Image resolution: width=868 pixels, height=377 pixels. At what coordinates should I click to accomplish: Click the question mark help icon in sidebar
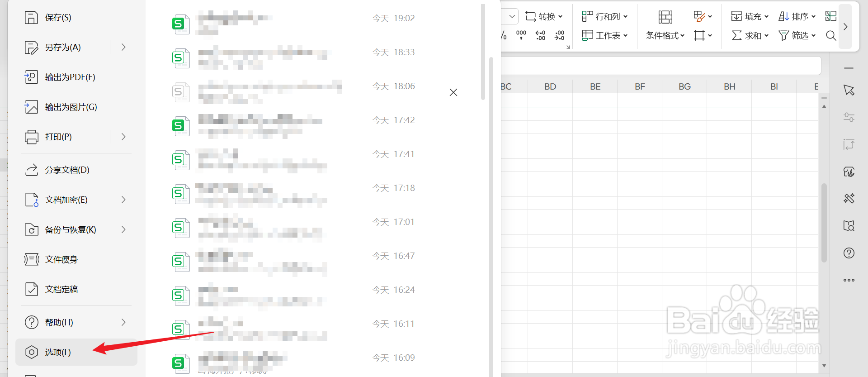click(849, 253)
